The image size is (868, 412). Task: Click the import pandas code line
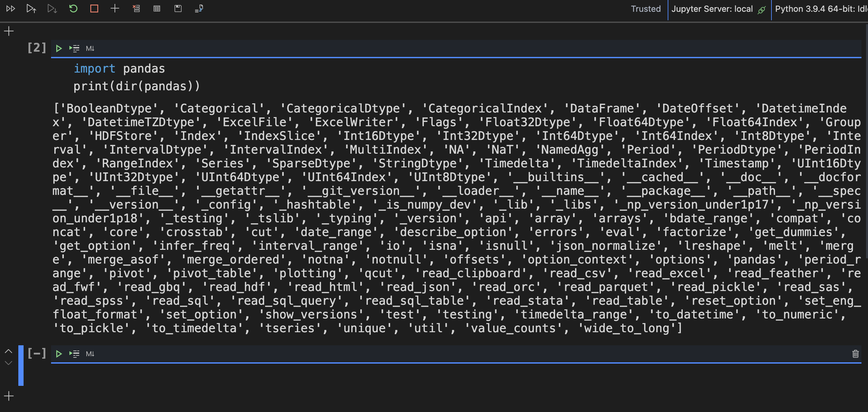click(119, 69)
